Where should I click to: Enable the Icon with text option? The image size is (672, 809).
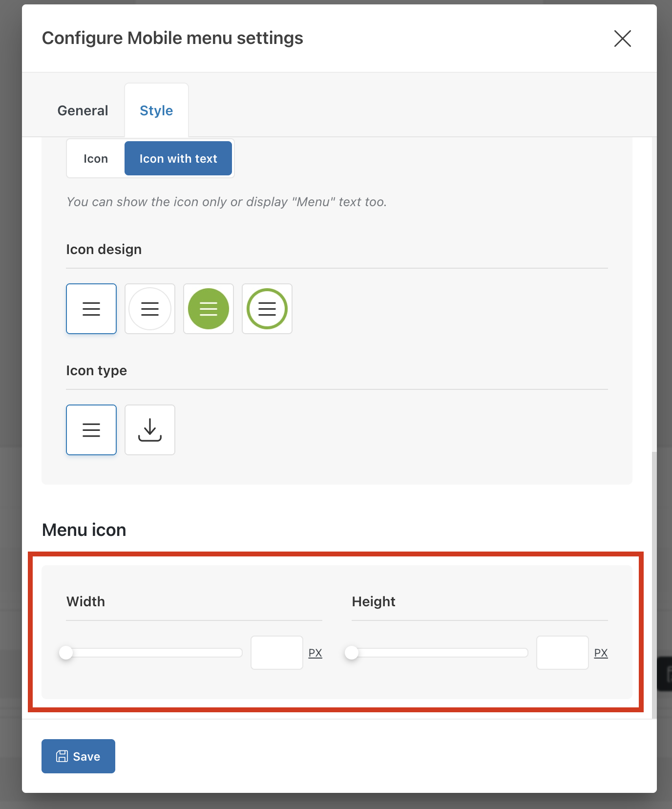178,159
